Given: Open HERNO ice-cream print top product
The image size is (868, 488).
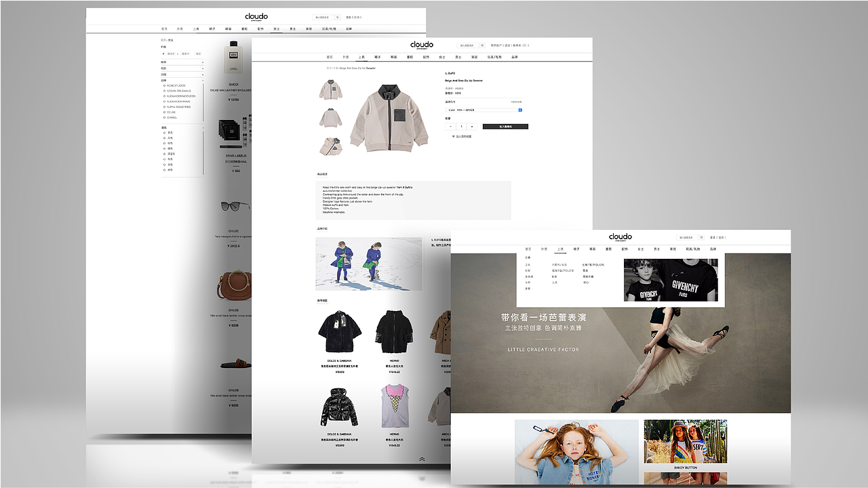Looking at the screenshot, I should tap(394, 405).
